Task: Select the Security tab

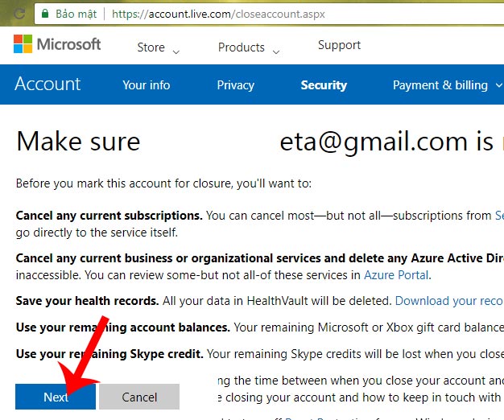Action: (324, 85)
